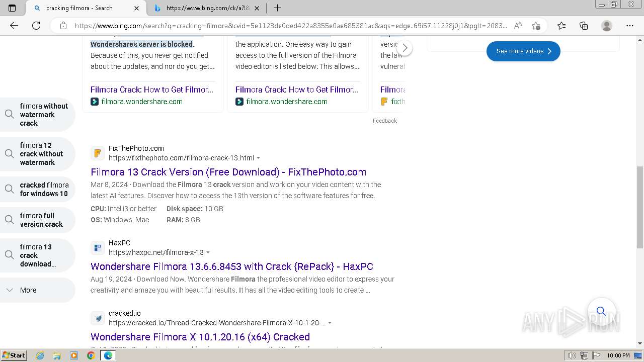Click the address bar URL field
Image resolution: width=644 pixels, height=362 pixels.
(x=291, y=26)
